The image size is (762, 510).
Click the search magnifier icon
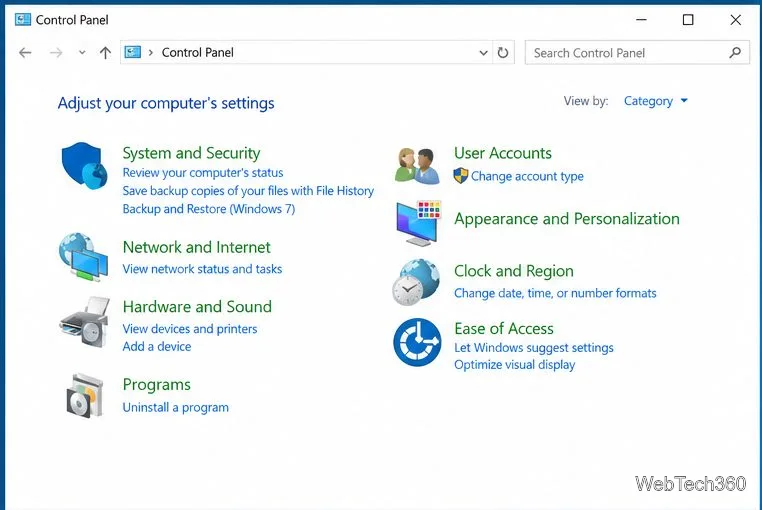point(735,53)
